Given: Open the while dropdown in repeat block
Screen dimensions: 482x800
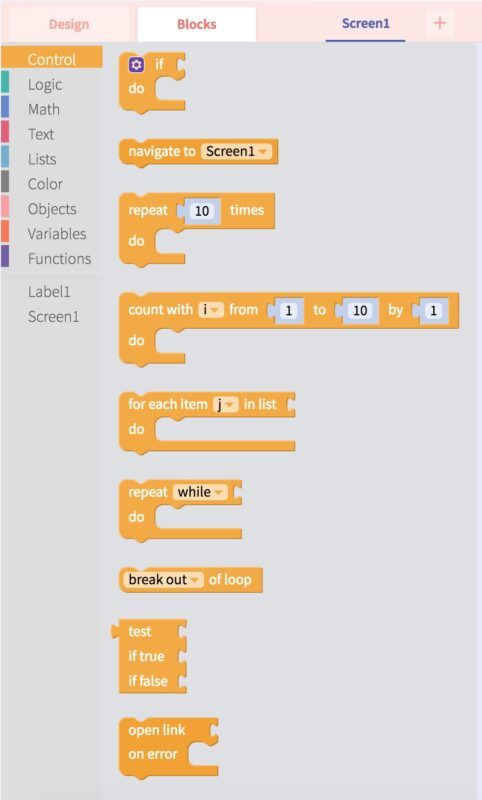Looking at the screenshot, I should click(200, 492).
